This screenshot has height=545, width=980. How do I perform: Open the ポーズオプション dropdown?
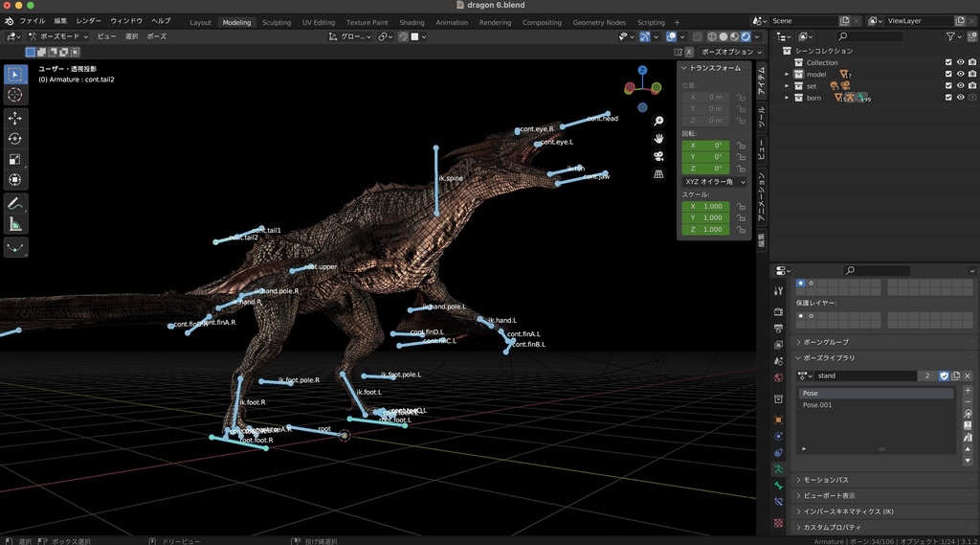731,52
